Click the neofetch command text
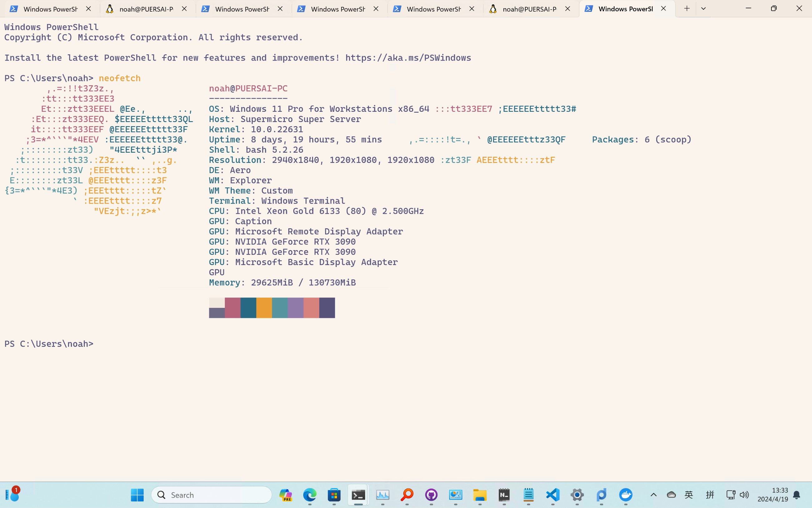Screen dimensions: 812x508 pyautogui.click(x=120, y=78)
